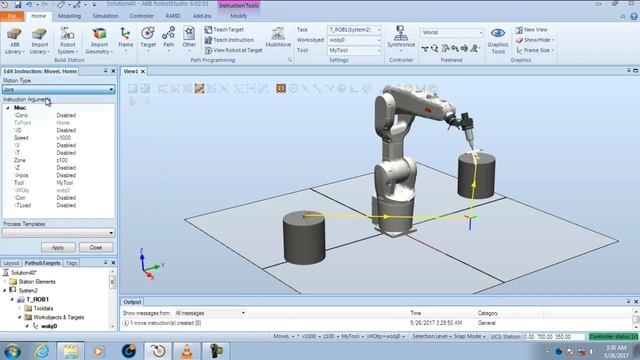Click View Robot at Target
This screenshot has width=640, height=360.
(x=233, y=50)
